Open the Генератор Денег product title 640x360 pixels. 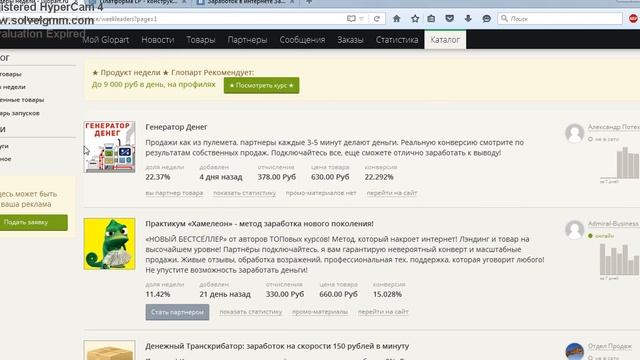pos(176,127)
